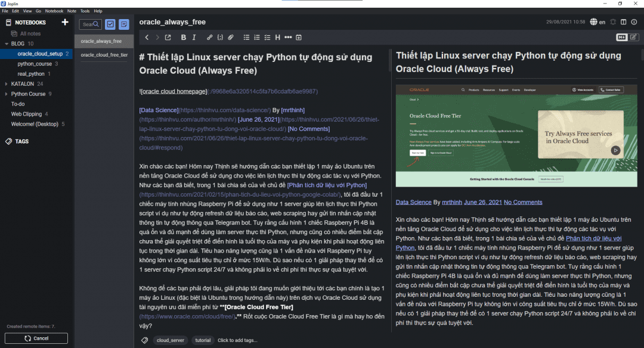Screen dimensions: 644x348
Task: Set alarm using the bell icon
Action: coord(612,22)
